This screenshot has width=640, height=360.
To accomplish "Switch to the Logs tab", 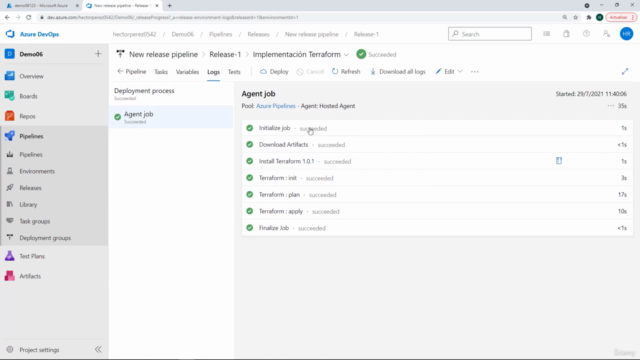I will (x=213, y=72).
